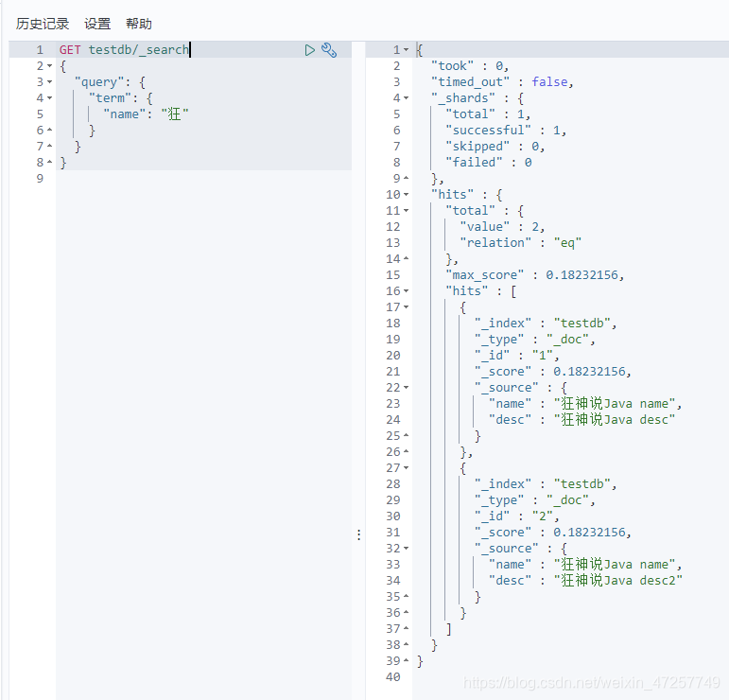Collapse first hit object at line 17
The height and width of the screenshot is (700, 729).
(407, 307)
